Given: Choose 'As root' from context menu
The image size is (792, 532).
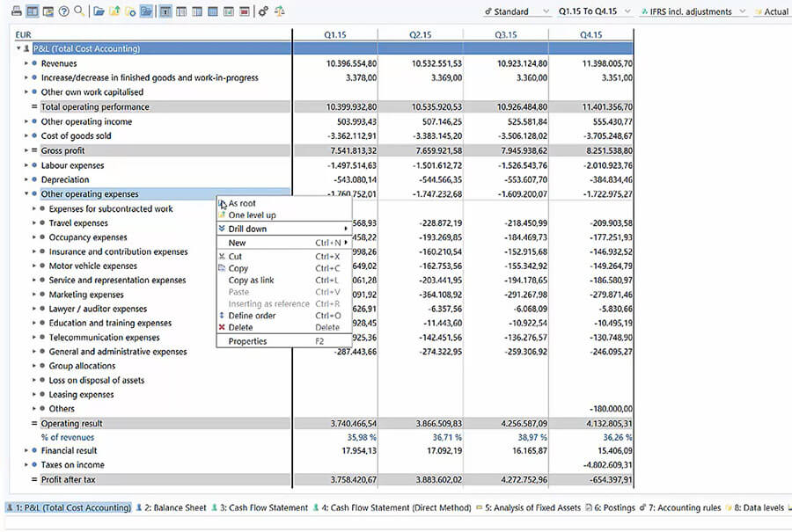Looking at the screenshot, I should 242,203.
